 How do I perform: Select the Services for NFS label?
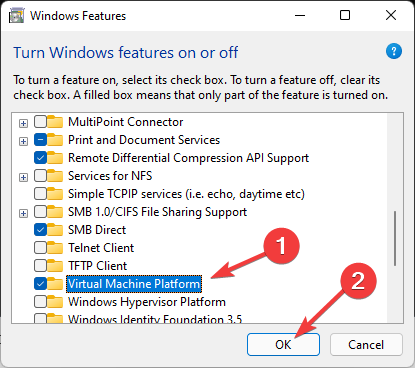pos(110,176)
